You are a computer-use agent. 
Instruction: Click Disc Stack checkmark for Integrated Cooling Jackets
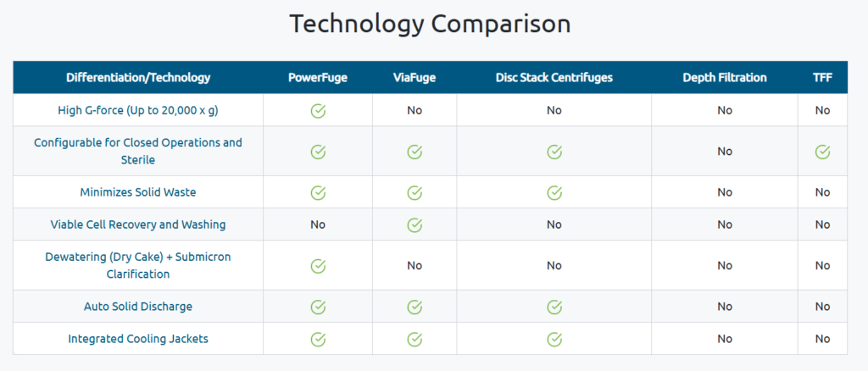tap(554, 339)
